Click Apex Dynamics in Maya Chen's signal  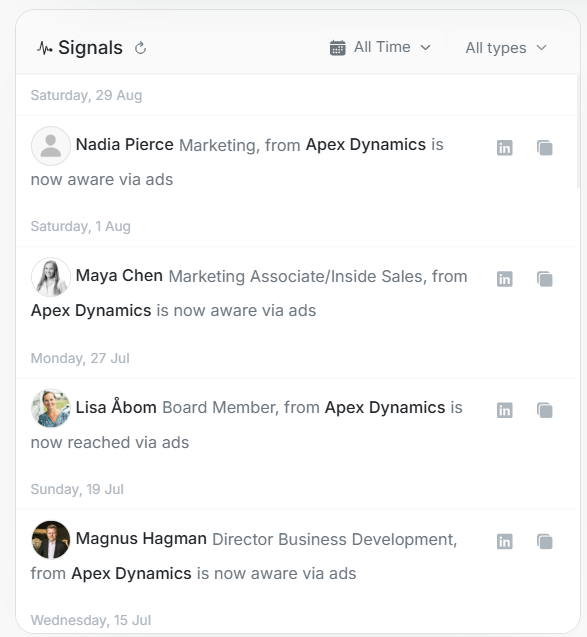pos(91,310)
